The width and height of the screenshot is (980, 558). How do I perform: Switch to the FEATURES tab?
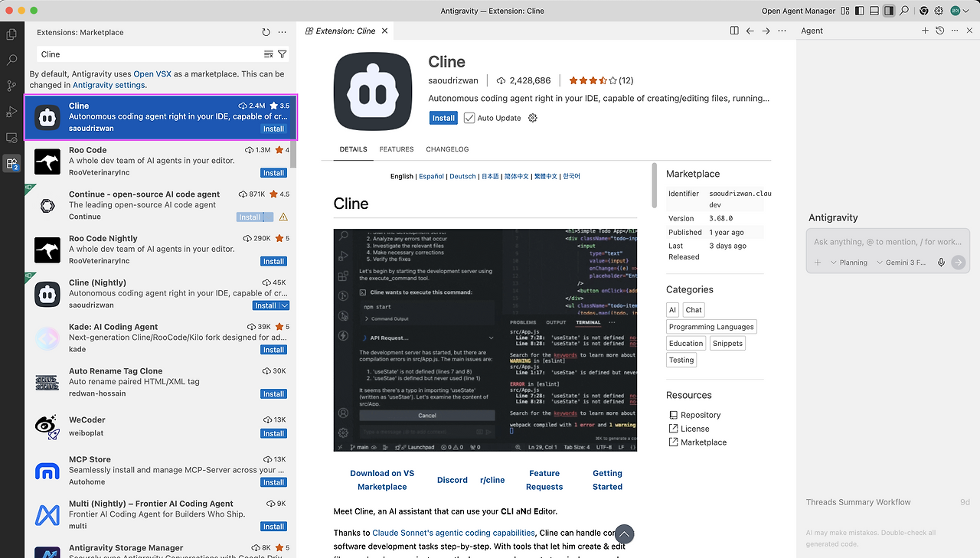pyautogui.click(x=397, y=149)
